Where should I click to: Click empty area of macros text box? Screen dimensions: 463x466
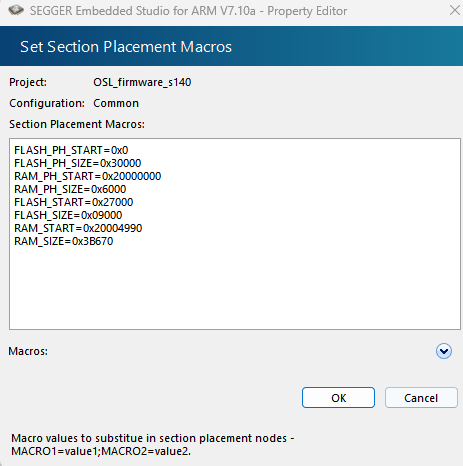(235, 287)
